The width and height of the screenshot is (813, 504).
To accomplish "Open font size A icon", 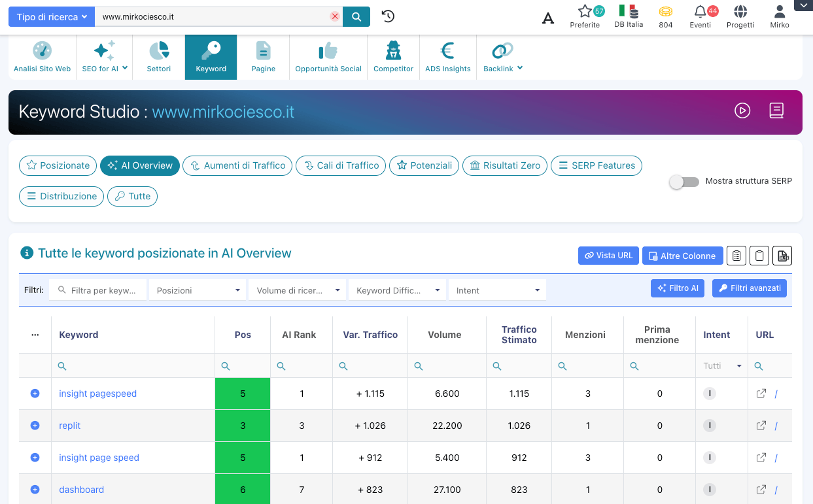I will [x=548, y=18].
